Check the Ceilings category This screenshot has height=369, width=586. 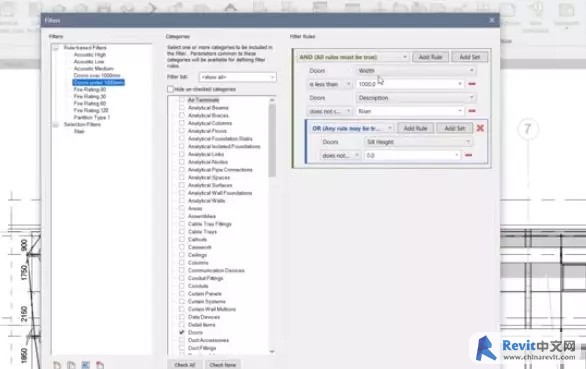[182, 255]
